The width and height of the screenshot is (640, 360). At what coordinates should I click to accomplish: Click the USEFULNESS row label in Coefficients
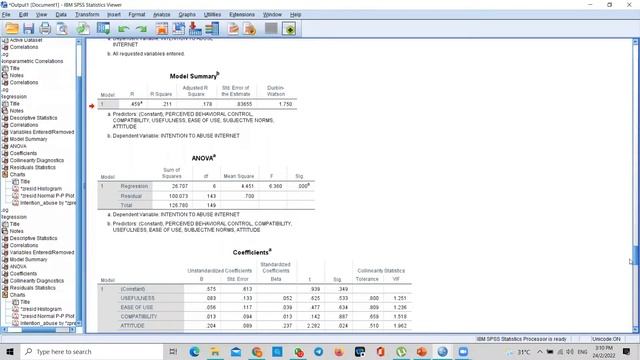coord(138,298)
